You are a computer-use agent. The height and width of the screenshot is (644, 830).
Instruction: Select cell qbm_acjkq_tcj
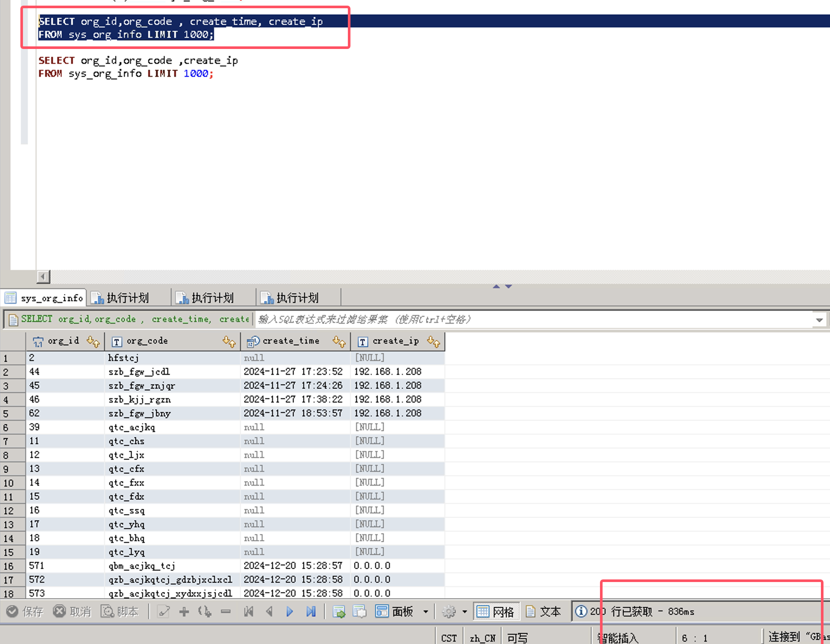pos(172,566)
